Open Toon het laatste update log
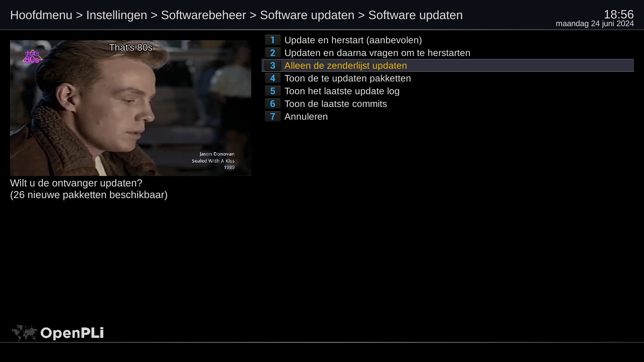 pyautogui.click(x=448, y=91)
